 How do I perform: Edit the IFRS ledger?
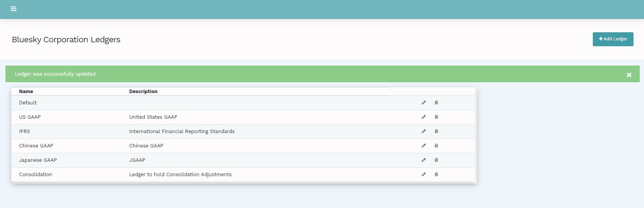pyautogui.click(x=424, y=132)
